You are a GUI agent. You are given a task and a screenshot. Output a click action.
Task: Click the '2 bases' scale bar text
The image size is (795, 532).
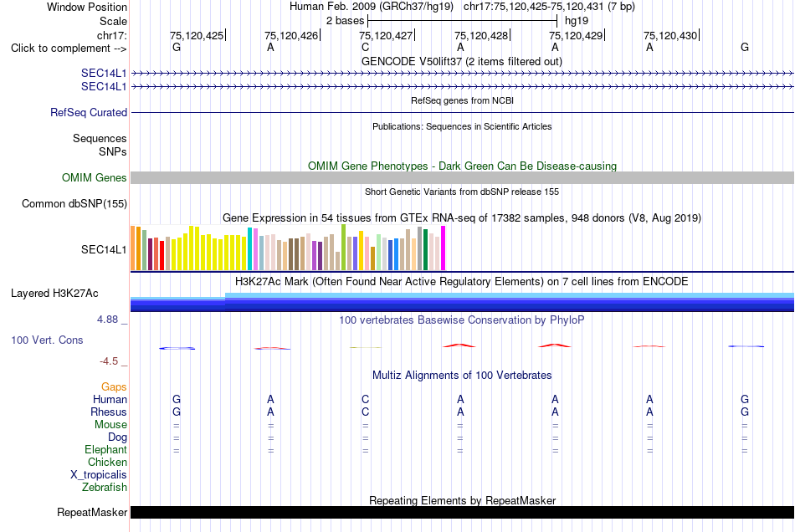point(345,21)
